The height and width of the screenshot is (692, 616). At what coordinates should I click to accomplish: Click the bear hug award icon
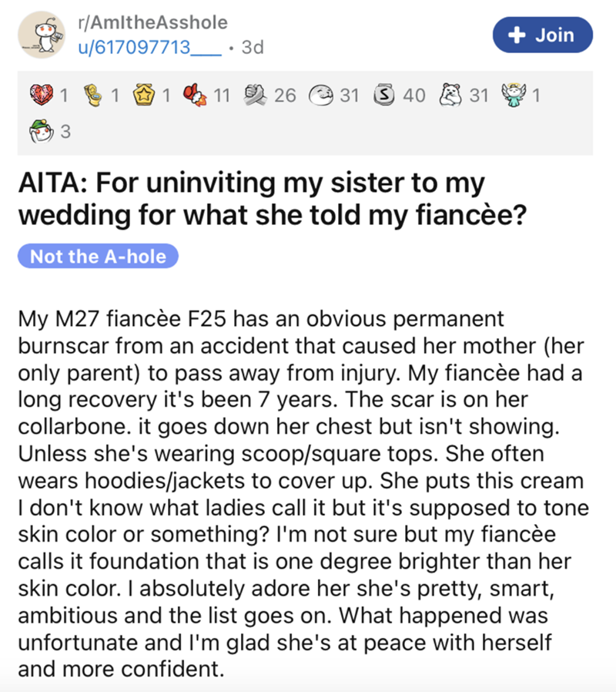[451, 97]
